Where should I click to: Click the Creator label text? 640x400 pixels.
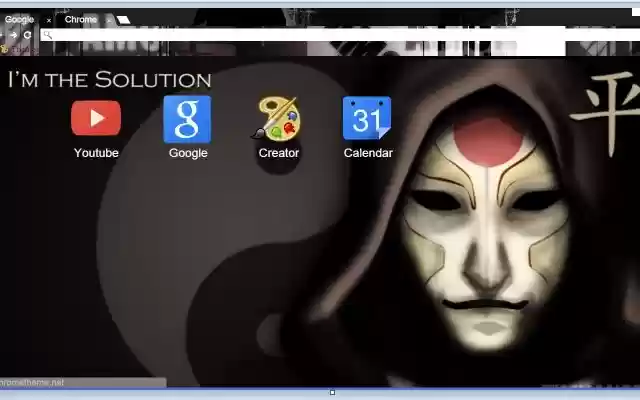(279, 153)
